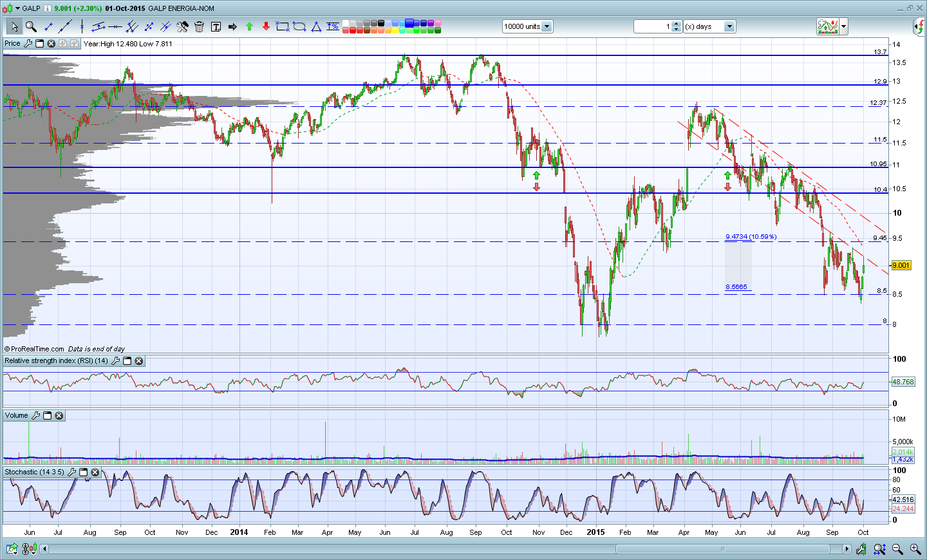Click the 42.516 Stochastic value tag
Viewport: 927px width, 560px height.
[903, 499]
